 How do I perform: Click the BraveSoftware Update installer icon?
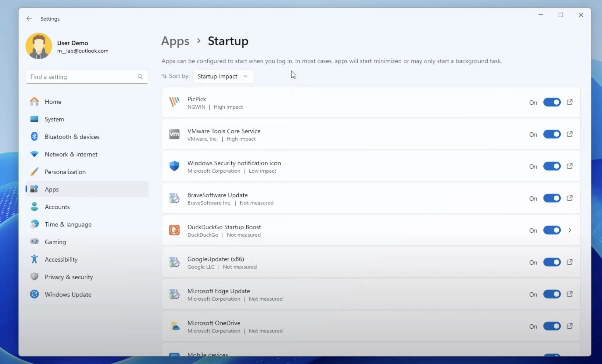(174, 198)
